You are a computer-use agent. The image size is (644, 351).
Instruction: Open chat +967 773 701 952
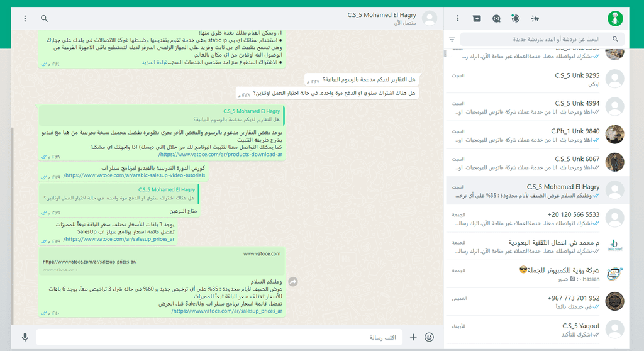(x=537, y=302)
